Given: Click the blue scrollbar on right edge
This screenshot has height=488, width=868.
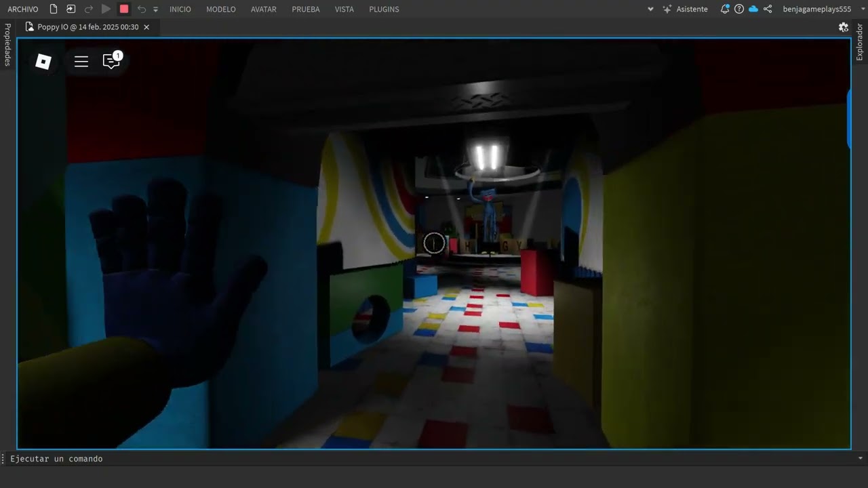Looking at the screenshot, I should (848, 119).
